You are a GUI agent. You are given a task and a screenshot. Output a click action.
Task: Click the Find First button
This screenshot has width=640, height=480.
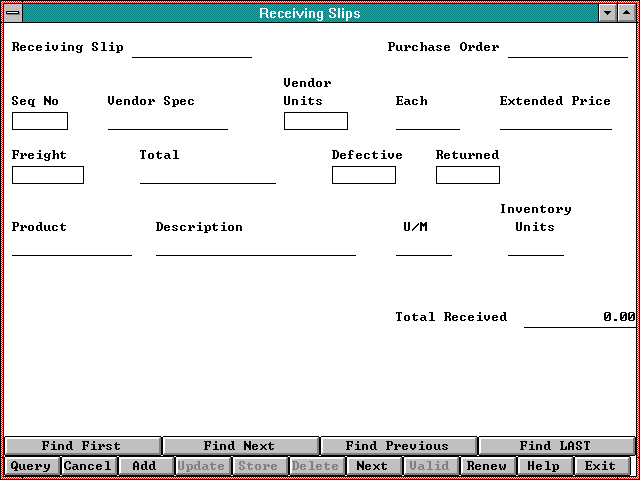point(81,446)
